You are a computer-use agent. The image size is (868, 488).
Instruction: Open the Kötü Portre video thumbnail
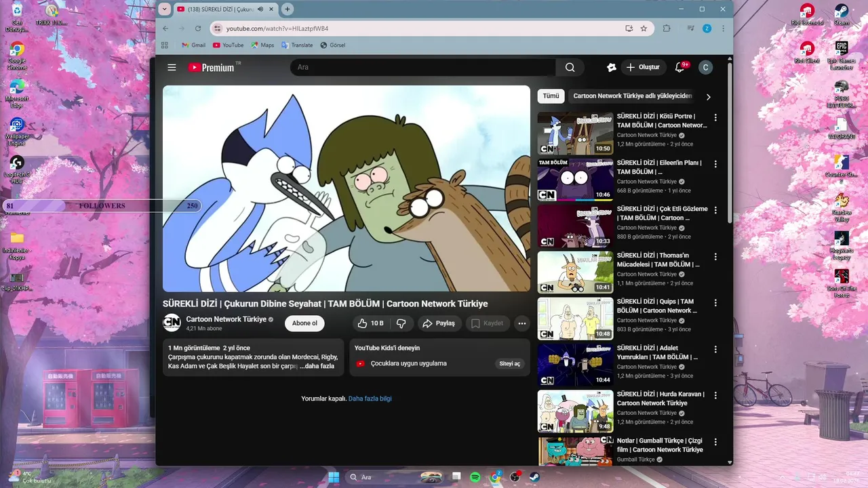pos(575,133)
